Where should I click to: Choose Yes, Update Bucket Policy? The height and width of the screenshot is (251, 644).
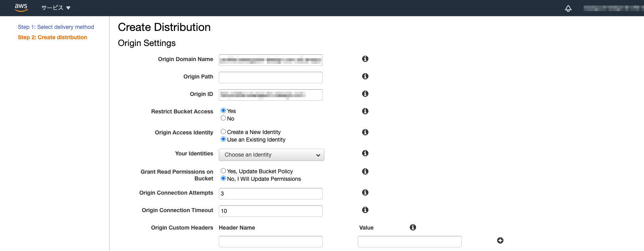click(x=224, y=171)
